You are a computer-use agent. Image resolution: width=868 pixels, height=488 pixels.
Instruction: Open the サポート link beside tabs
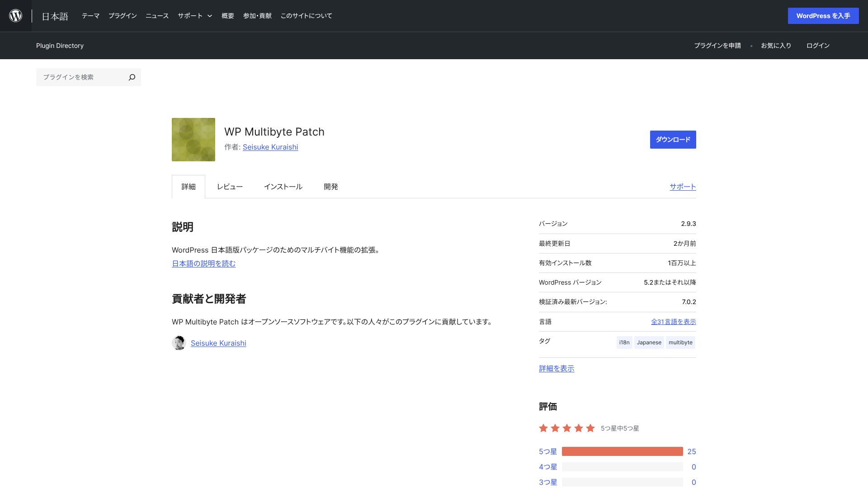[683, 187]
